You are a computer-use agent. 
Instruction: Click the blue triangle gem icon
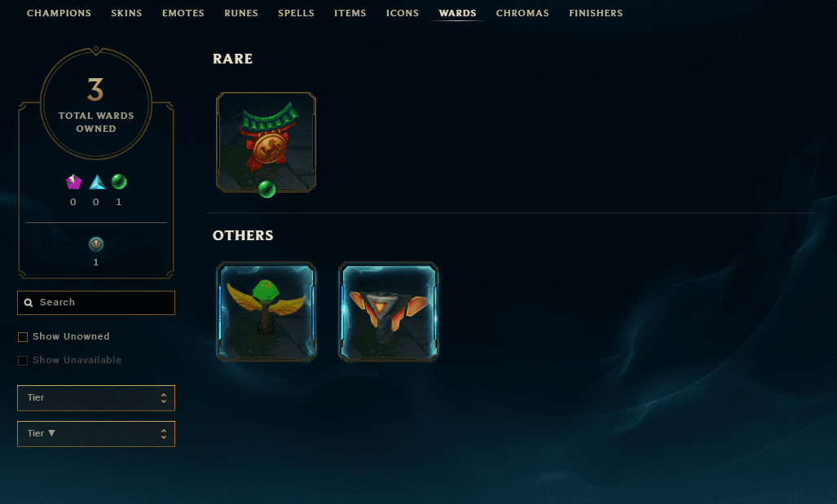(x=97, y=182)
